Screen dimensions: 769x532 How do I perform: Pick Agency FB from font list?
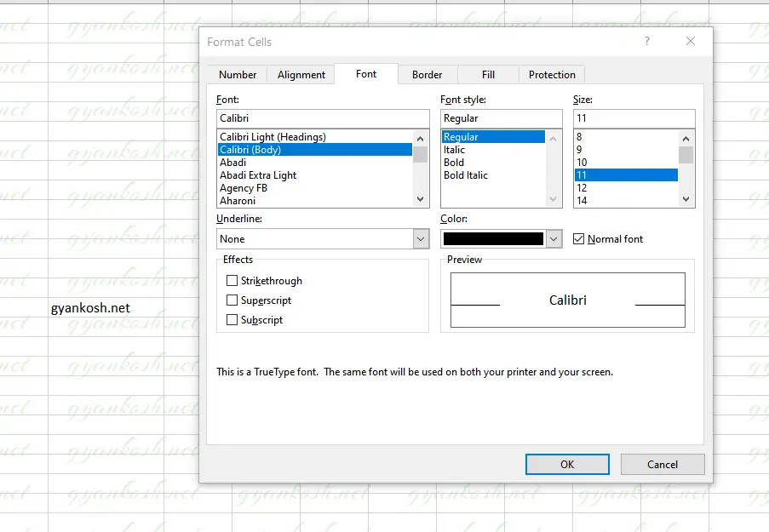pos(315,188)
